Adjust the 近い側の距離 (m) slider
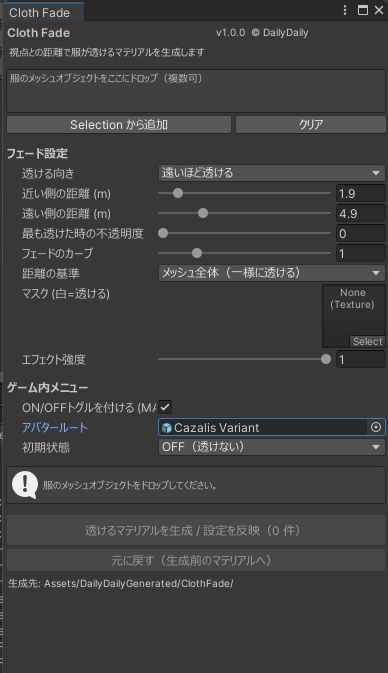388x673 pixels. 245,193
